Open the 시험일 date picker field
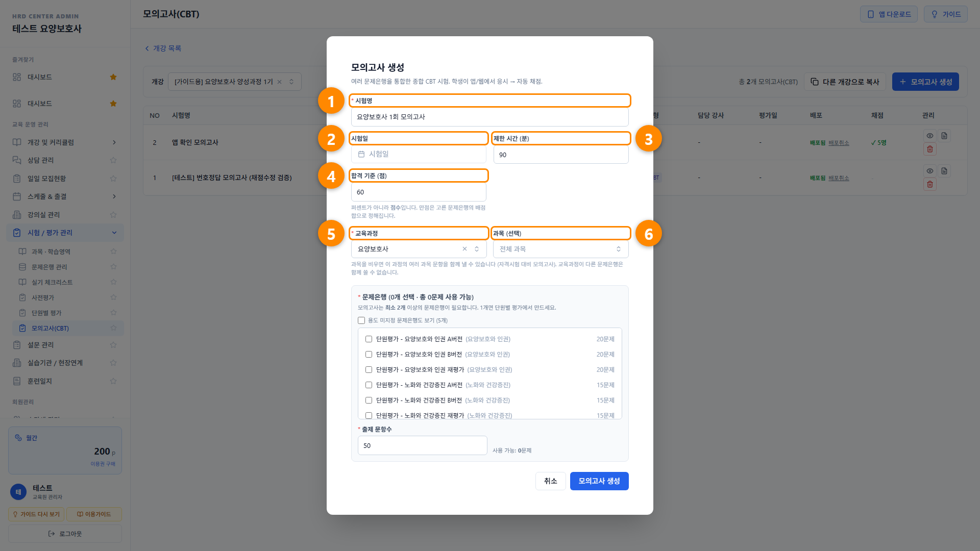This screenshot has width=980, height=551. click(419, 154)
